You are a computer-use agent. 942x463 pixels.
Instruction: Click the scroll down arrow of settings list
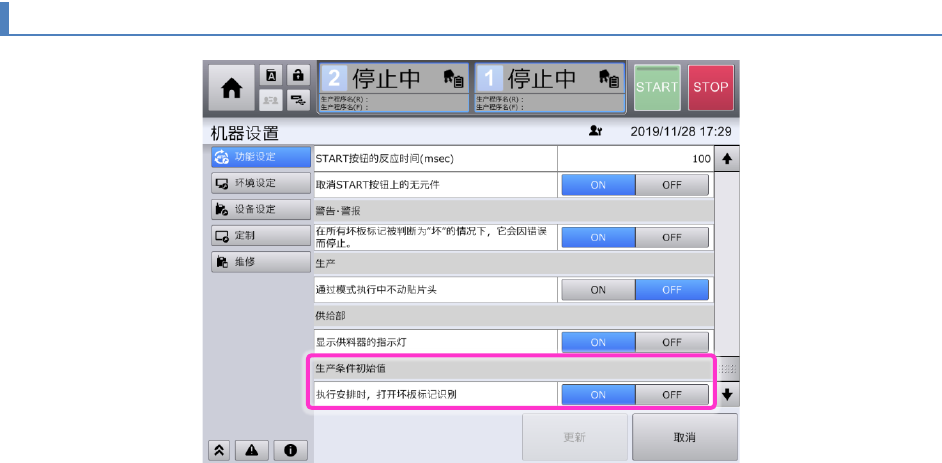click(728, 395)
